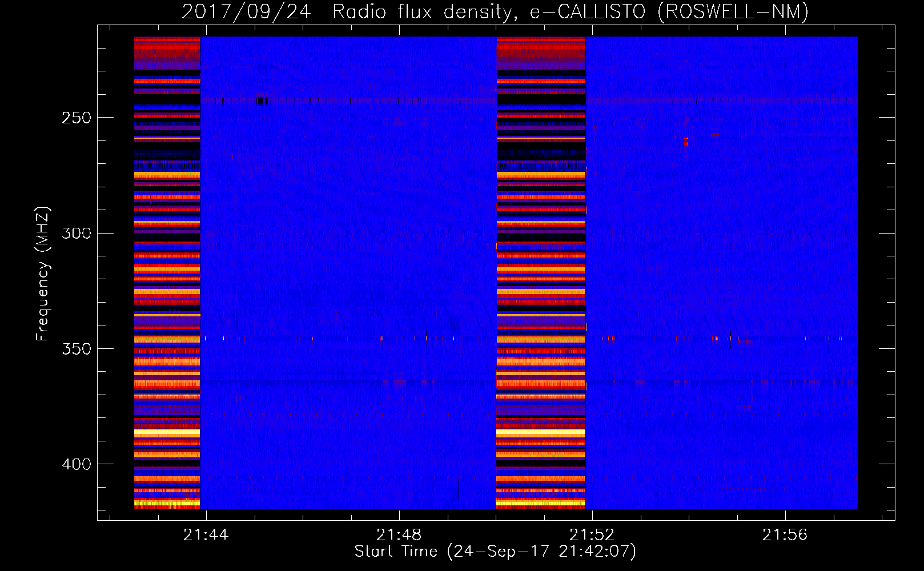Click the 21:52 time axis label
Viewport: 924px width, 571px height.
click(592, 535)
